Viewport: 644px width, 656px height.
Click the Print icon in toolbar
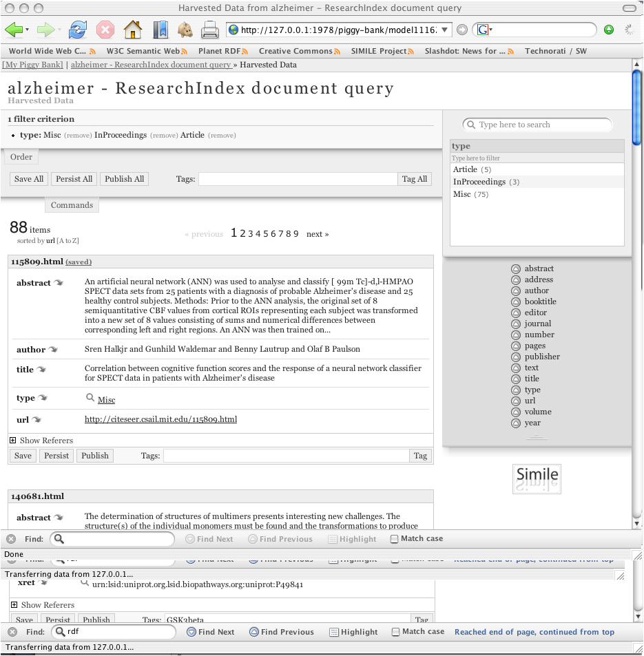[x=210, y=30]
